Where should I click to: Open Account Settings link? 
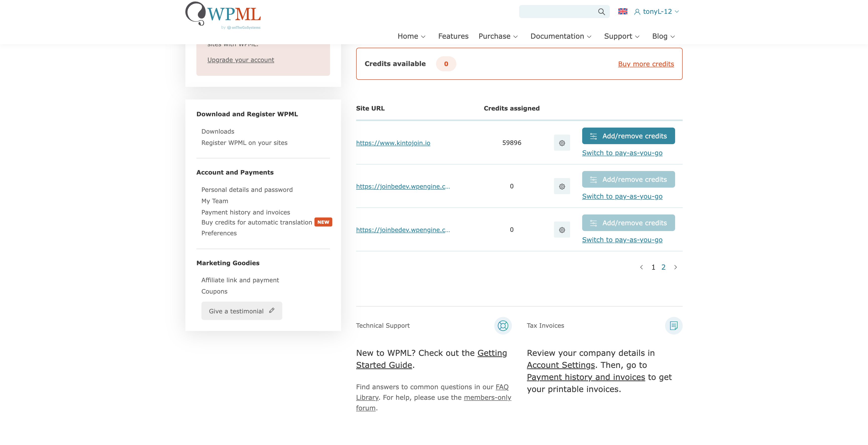[x=561, y=365]
